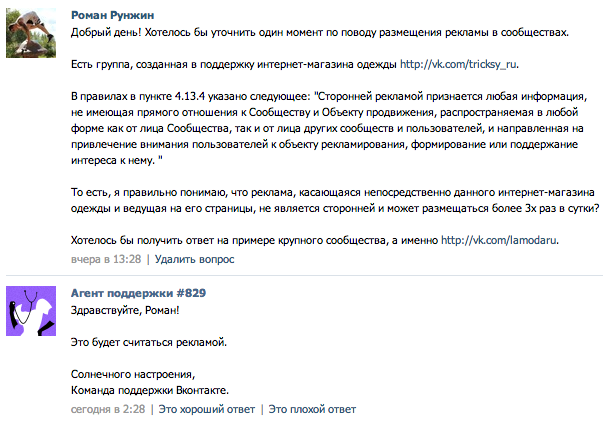Follow the vk.com/lamodaru link

[x=499, y=240]
